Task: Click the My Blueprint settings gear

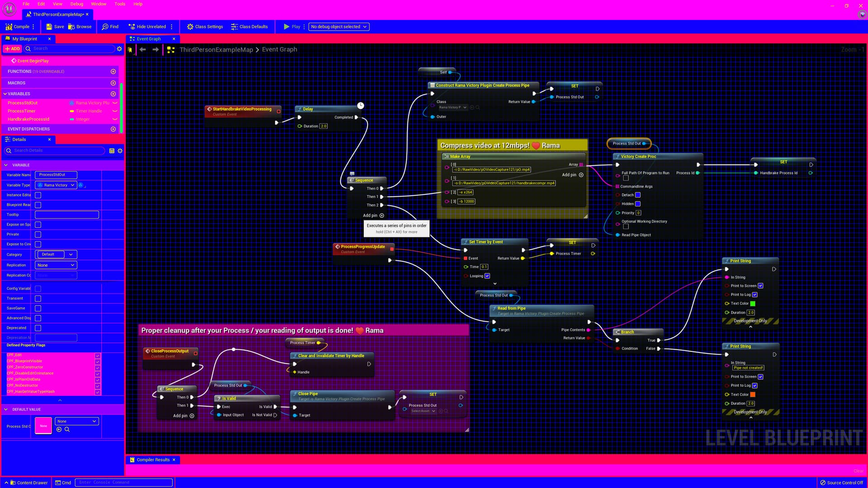Action: (x=119, y=49)
